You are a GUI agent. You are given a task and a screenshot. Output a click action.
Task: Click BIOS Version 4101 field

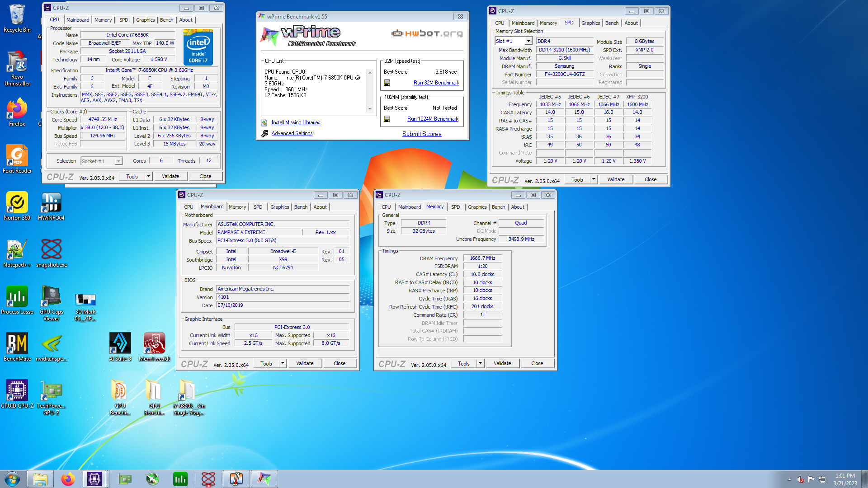pos(283,297)
